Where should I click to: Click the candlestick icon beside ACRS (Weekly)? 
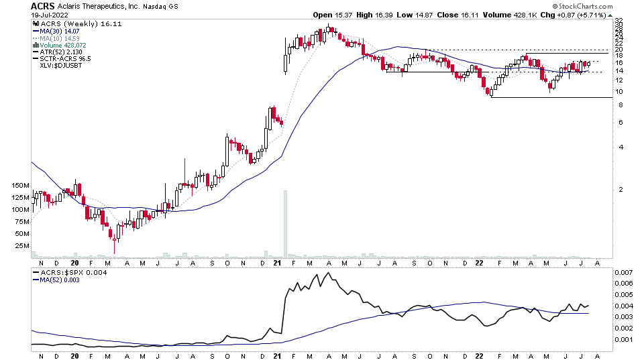click(x=36, y=24)
